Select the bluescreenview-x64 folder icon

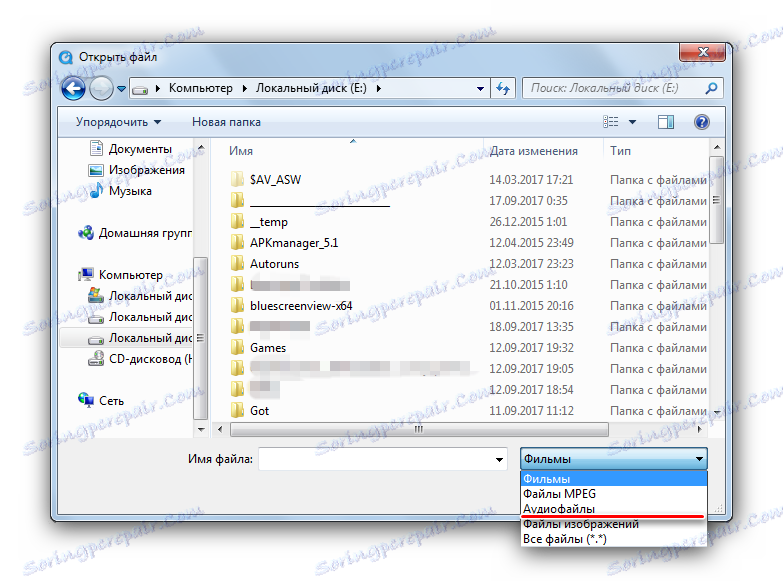pyautogui.click(x=238, y=305)
